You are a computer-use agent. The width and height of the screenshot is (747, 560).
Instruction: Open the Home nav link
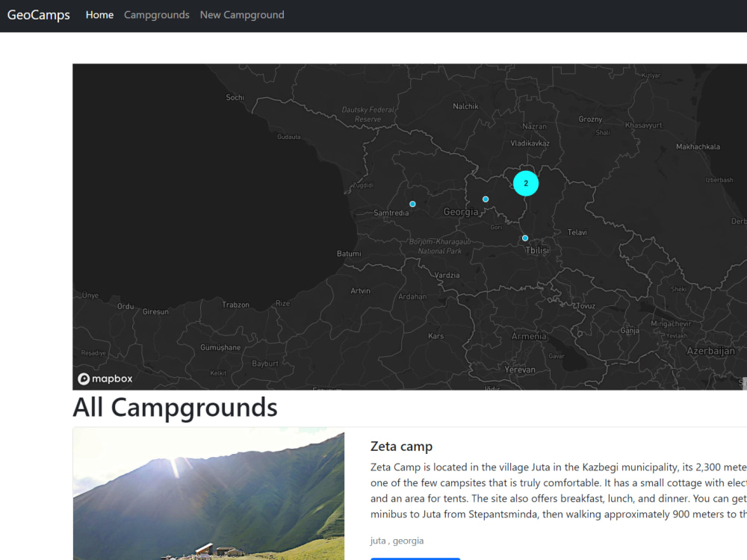(99, 15)
